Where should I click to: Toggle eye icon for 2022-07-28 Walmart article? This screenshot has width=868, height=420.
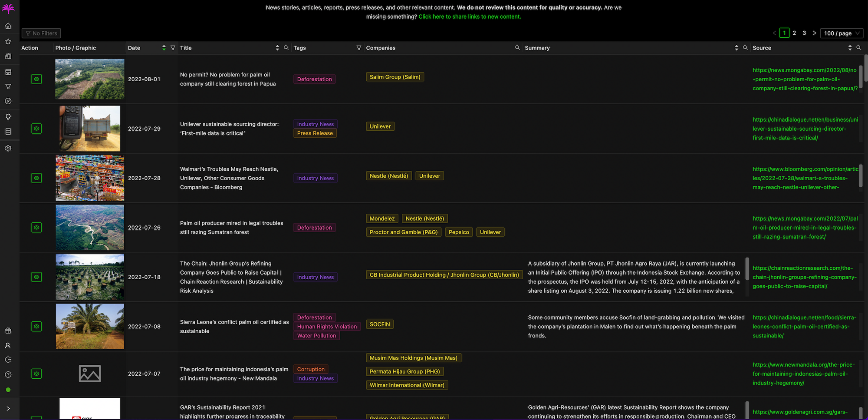click(x=36, y=178)
